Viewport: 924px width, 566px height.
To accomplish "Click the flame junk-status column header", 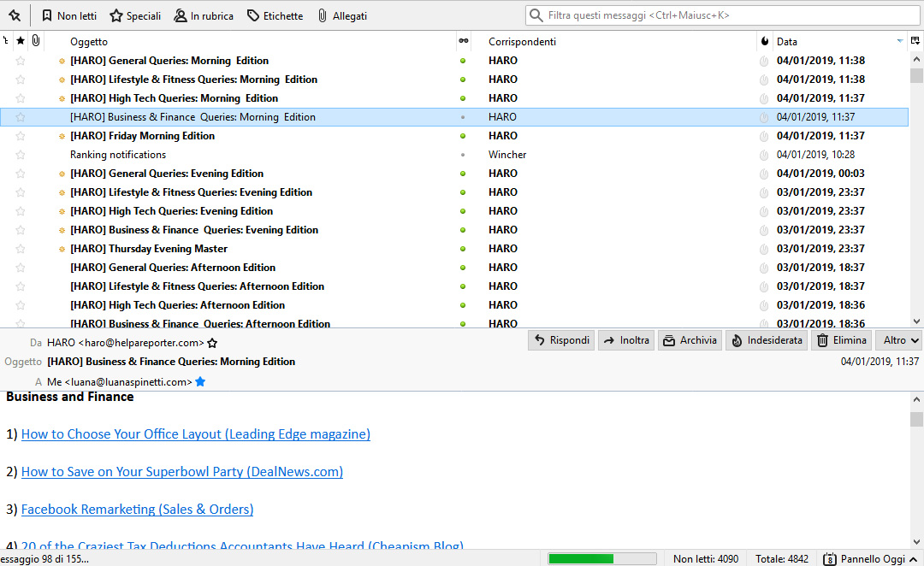I will pyautogui.click(x=764, y=41).
